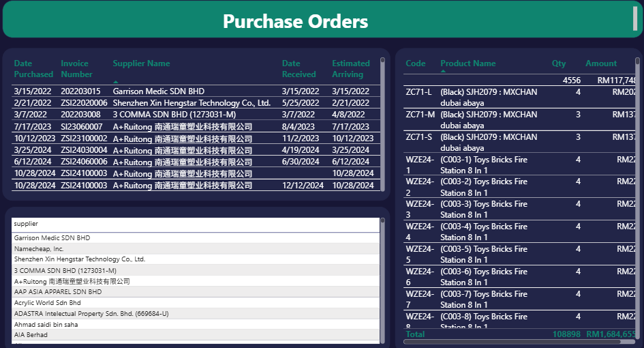Select Ahmad saidi bin saha supplier

click(196, 324)
